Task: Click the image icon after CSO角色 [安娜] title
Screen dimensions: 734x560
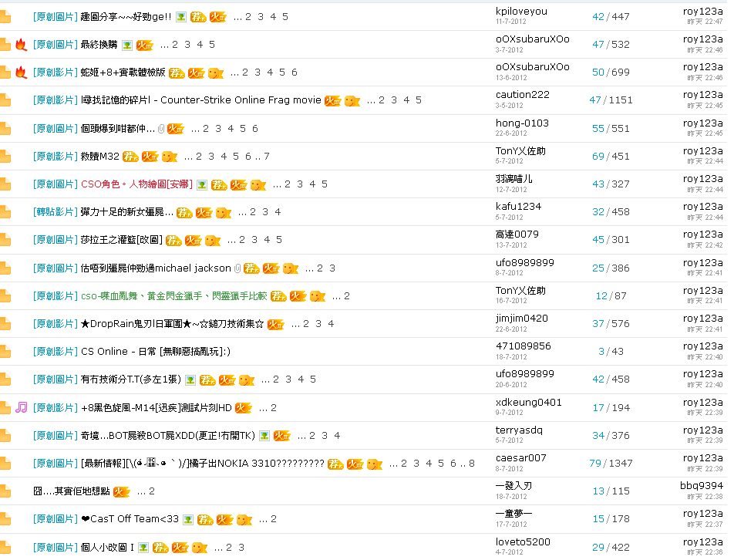Action: coord(202,184)
